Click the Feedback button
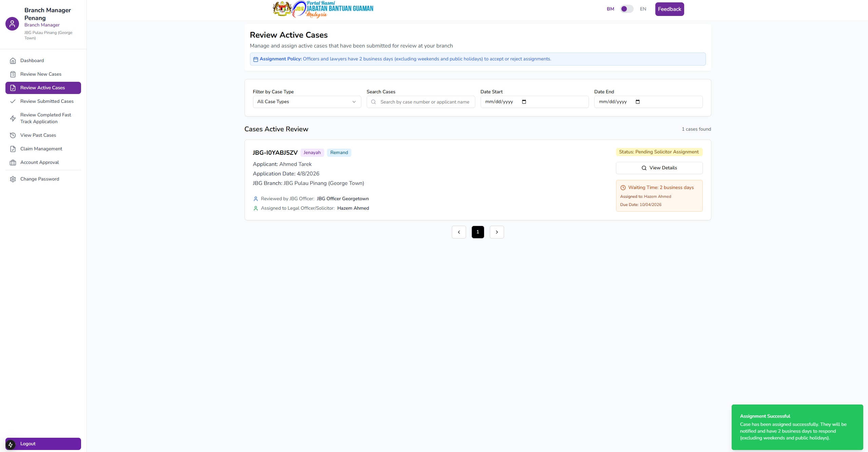Viewport: 868px width, 452px height. 669,9
